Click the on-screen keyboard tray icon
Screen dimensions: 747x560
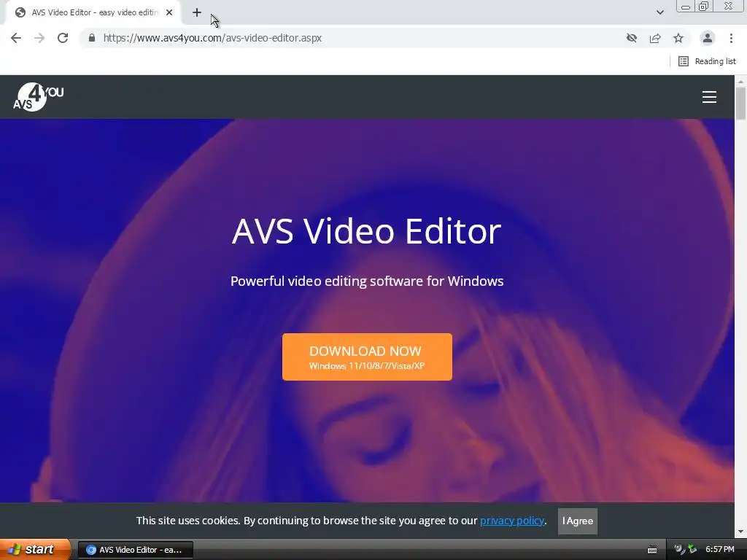652,550
